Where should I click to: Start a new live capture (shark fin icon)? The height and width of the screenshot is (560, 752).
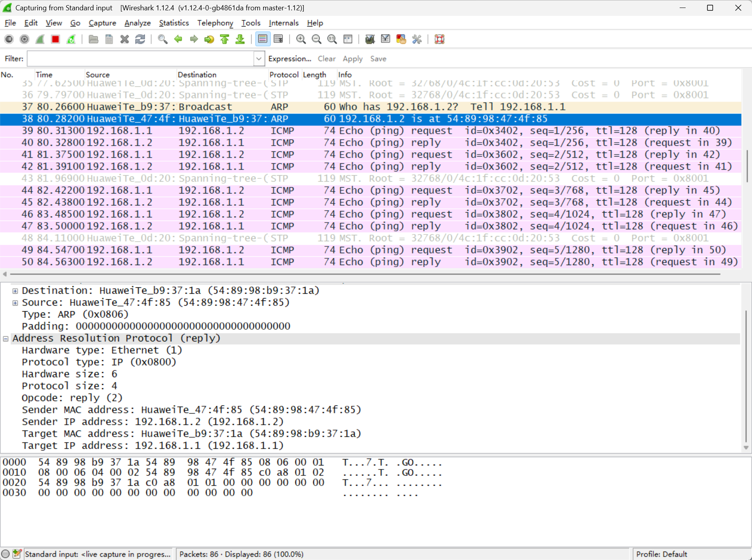(x=40, y=39)
